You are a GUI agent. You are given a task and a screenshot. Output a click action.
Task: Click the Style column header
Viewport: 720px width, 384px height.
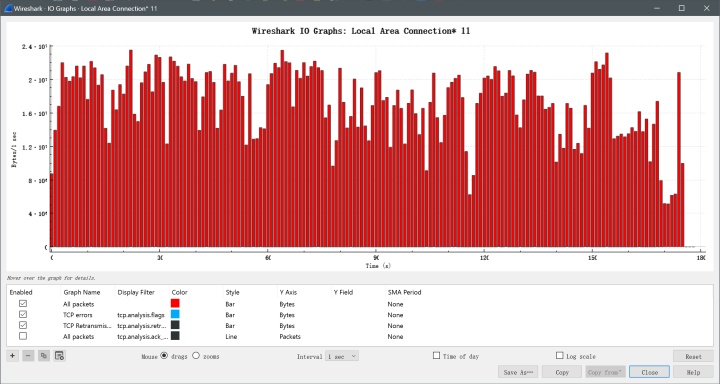232,292
